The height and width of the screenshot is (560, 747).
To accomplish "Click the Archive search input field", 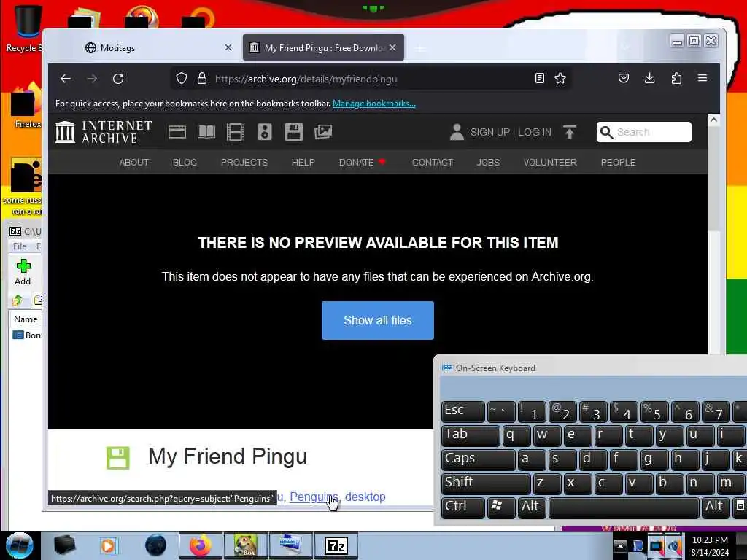I will pyautogui.click(x=643, y=132).
